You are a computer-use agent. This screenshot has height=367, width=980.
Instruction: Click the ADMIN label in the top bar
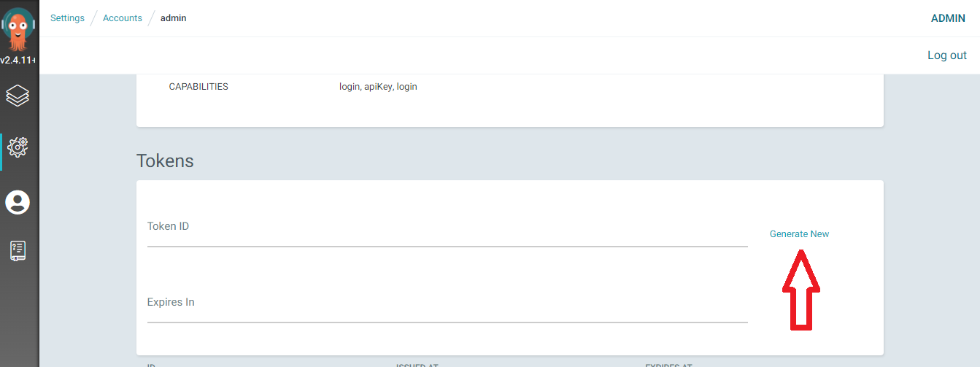[948, 18]
